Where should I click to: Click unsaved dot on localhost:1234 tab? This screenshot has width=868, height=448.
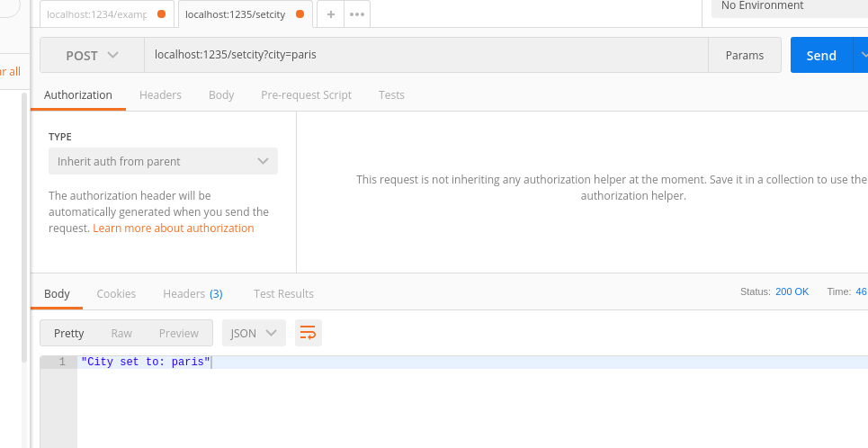pyautogui.click(x=162, y=14)
